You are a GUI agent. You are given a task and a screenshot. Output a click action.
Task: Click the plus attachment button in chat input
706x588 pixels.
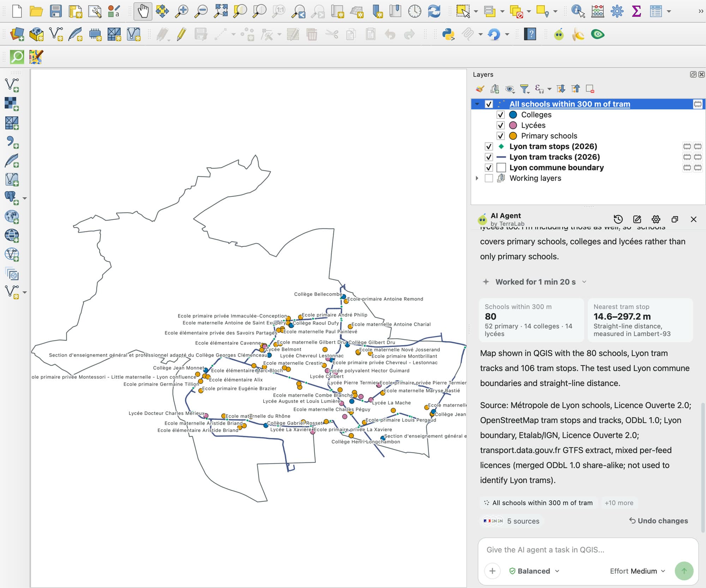(x=492, y=571)
